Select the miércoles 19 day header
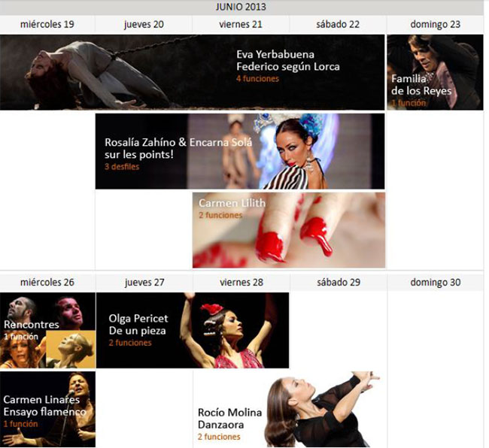The height and width of the screenshot is (448, 489). (47, 24)
